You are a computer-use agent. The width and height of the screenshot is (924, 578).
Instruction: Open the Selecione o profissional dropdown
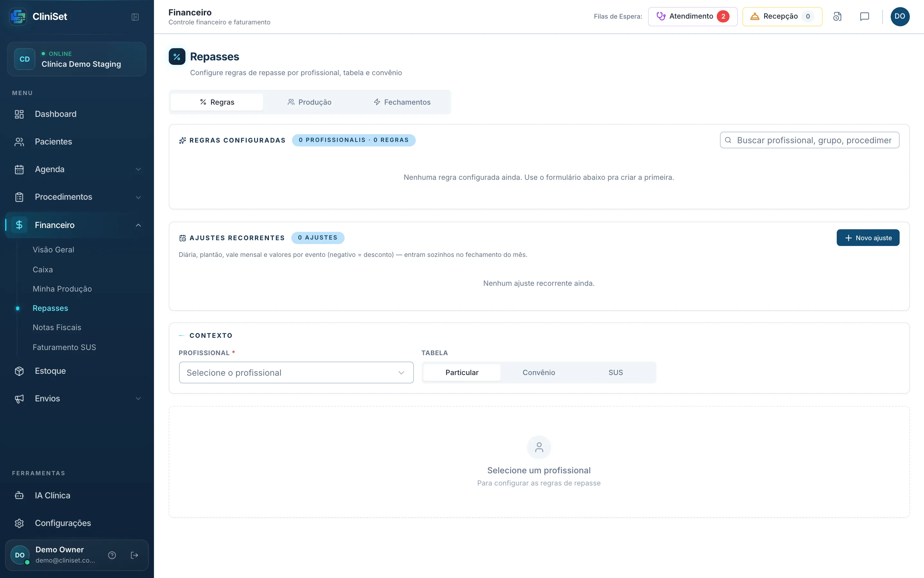[296, 373]
